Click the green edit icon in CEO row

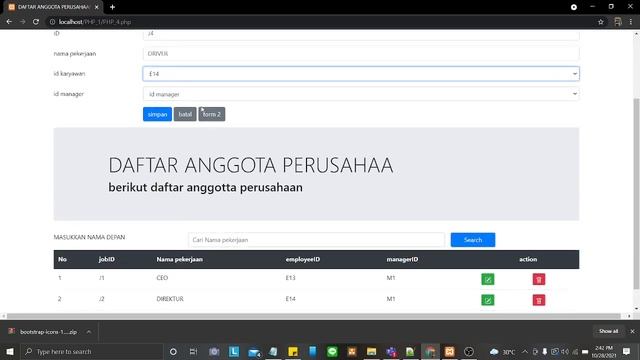487,279
